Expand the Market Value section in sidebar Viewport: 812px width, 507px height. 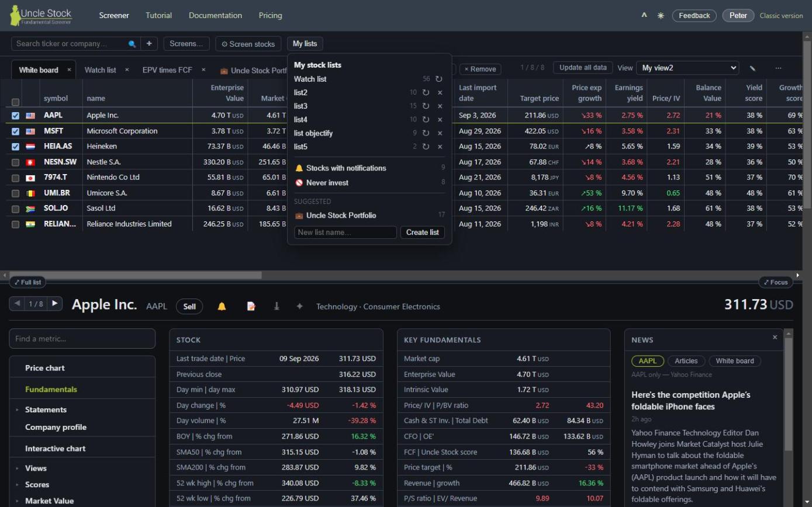click(17, 501)
